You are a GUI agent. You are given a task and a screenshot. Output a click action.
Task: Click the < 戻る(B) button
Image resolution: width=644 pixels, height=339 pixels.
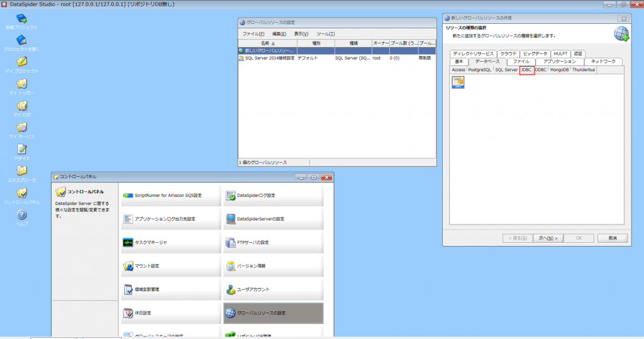[518, 238]
